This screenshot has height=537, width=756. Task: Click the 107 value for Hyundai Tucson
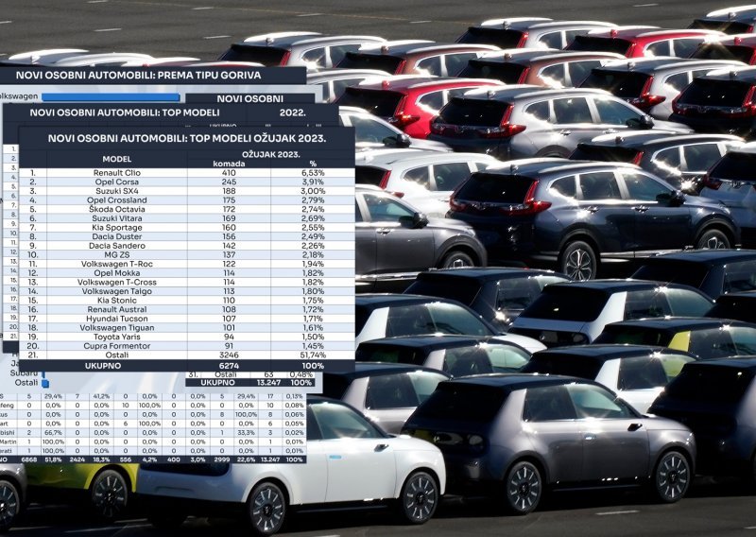[229, 319]
